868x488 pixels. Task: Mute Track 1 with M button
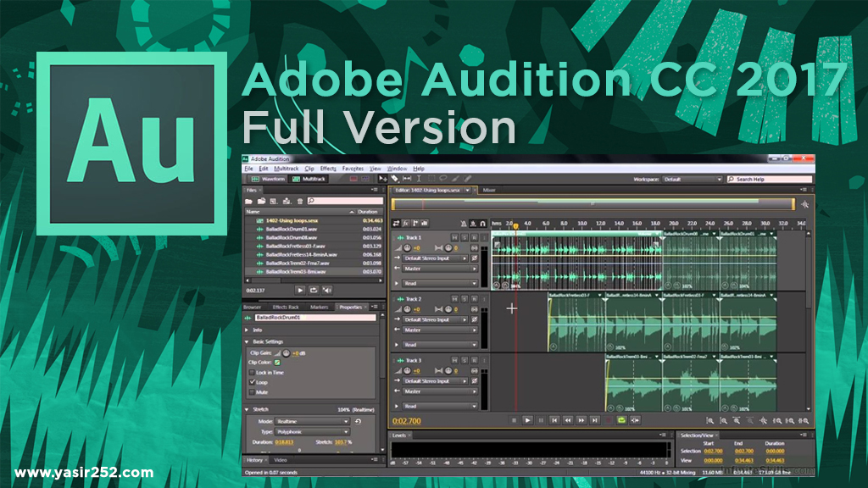(454, 237)
